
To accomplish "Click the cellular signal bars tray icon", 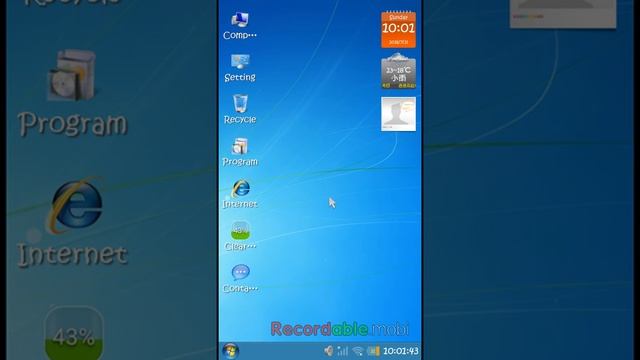I will [x=343, y=351].
